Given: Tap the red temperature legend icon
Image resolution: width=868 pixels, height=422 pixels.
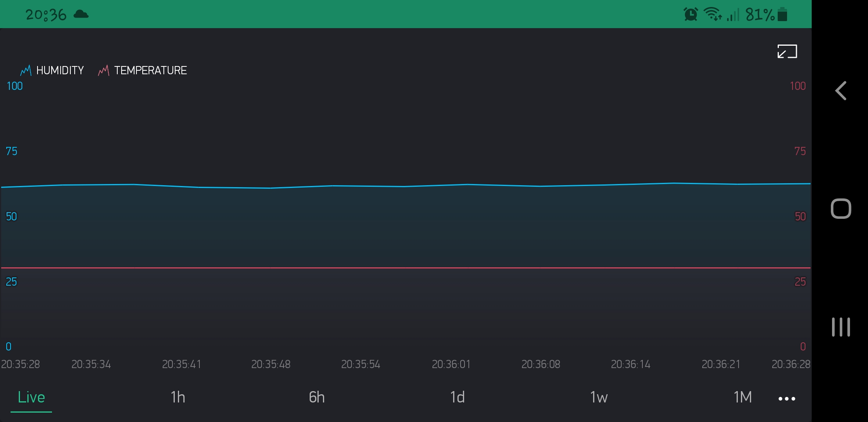Looking at the screenshot, I should coord(104,70).
